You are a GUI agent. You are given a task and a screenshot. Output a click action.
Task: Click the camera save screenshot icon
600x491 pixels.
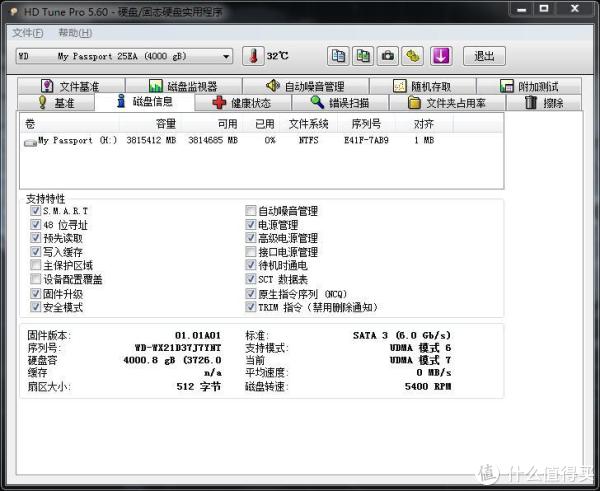[388, 56]
